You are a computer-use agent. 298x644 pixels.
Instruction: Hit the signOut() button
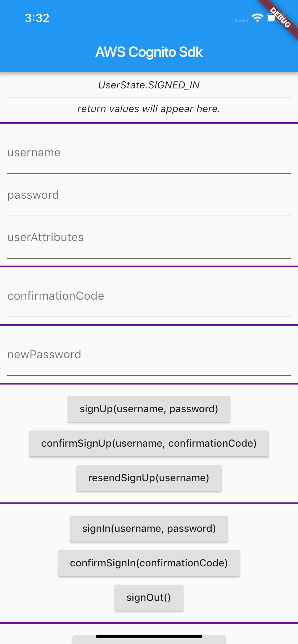click(149, 598)
